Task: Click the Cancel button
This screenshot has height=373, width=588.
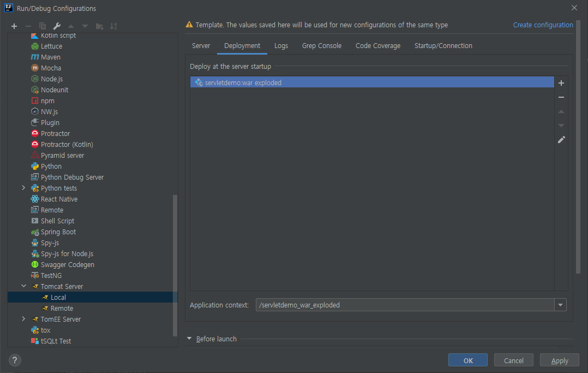Action: pos(513,360)
